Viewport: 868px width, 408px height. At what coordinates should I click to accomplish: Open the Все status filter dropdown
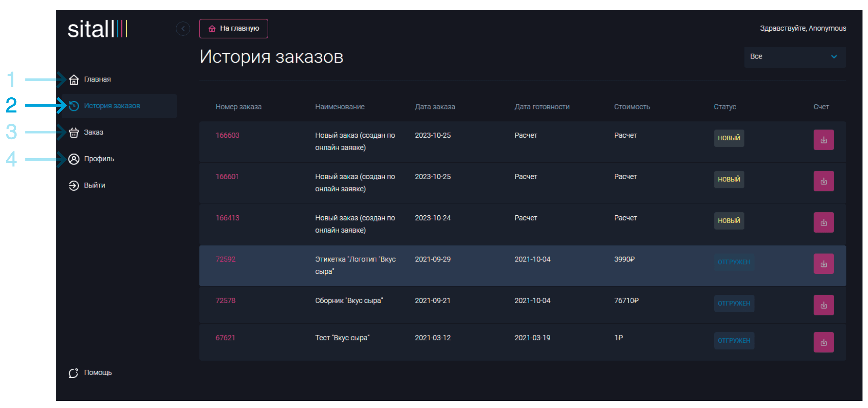tap(795, 57)
